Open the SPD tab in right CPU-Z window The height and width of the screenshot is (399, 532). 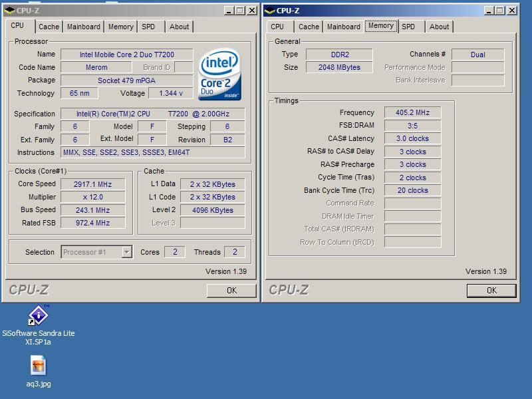tap(408, 27)
